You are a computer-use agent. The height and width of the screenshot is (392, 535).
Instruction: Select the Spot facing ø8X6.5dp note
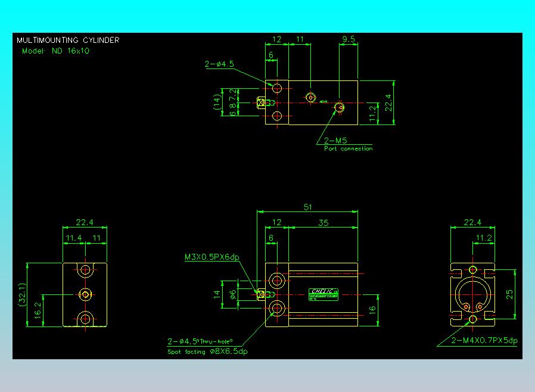tap(207, 351)
